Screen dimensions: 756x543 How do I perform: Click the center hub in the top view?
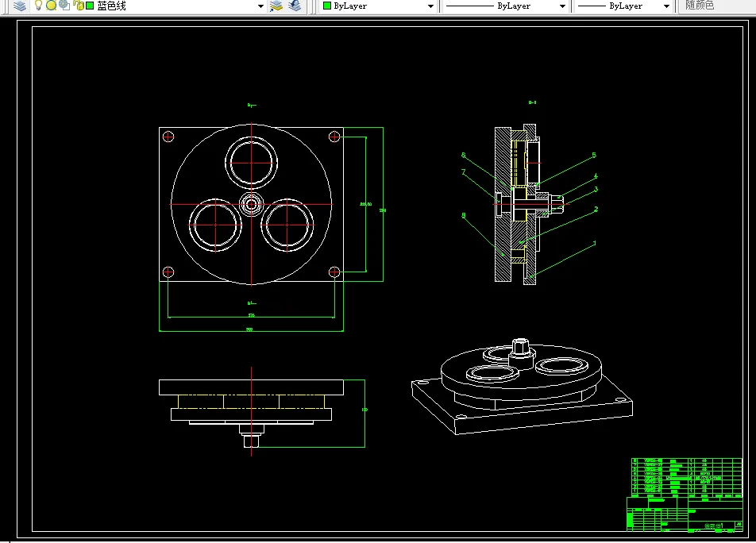point(252,204)
